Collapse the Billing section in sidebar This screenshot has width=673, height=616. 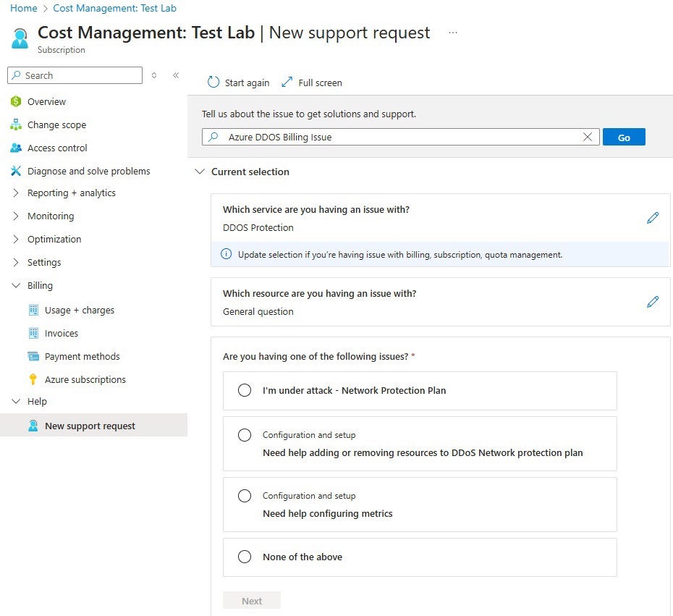(15, 285)
